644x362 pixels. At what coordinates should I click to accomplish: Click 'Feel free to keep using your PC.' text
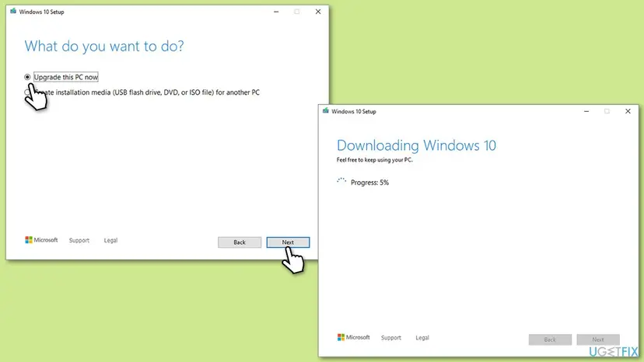pos(375,160)
